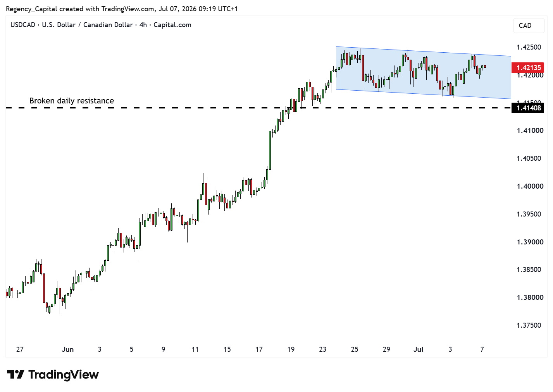The image size is (553, 392).
Task: Click the '29' date axis label
Action: pyautogui.click(x=386, y=349)
